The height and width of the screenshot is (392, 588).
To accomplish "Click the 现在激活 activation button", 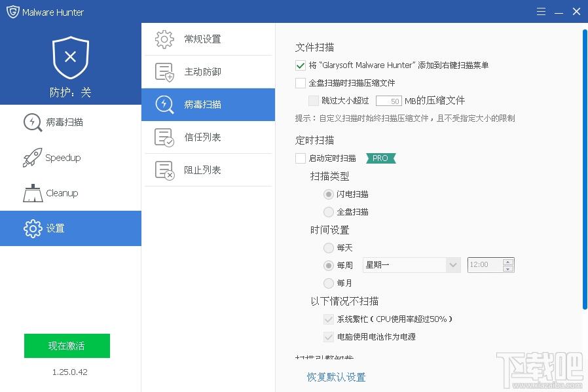I will [67, 346].
